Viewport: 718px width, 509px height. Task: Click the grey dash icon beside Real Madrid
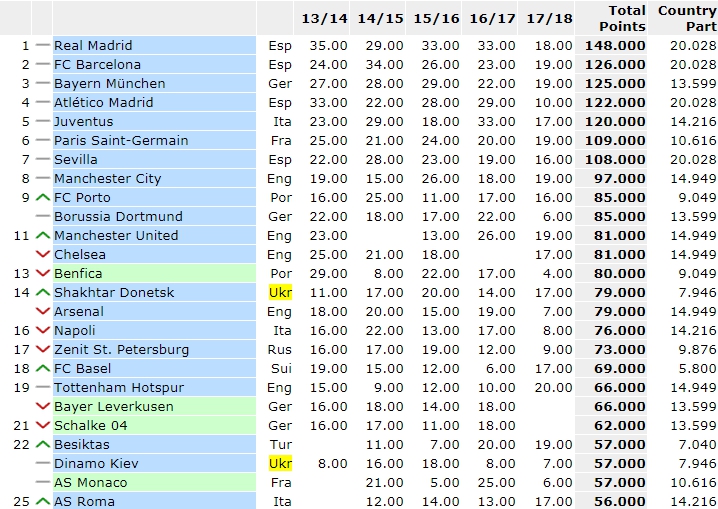[x=42, y=46]
